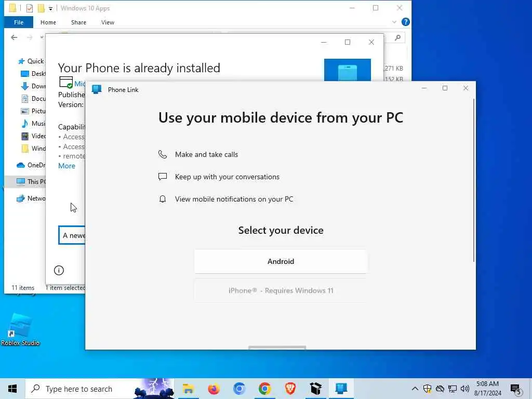Show hidden tray icons chevron
Viewport: 532px width, 399px height.
[x=415, y=389]
